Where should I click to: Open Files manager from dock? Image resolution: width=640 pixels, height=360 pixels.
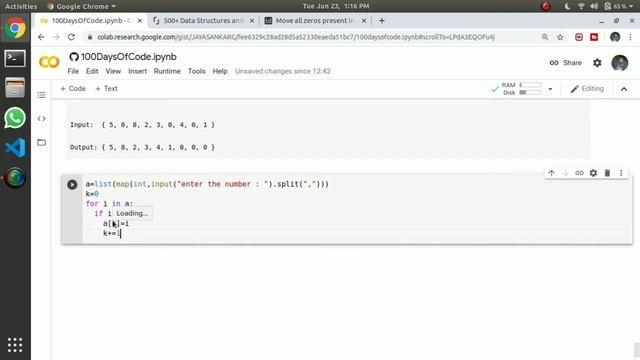[x=15, y=88]
